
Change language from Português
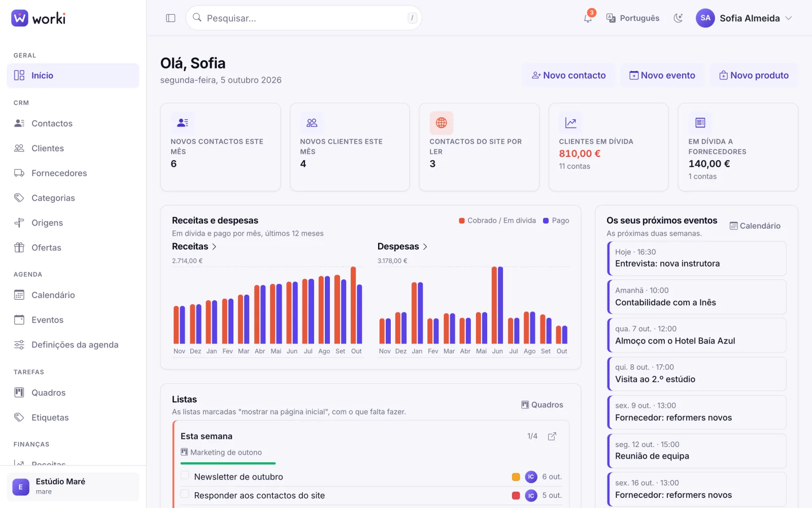(633, 18)
